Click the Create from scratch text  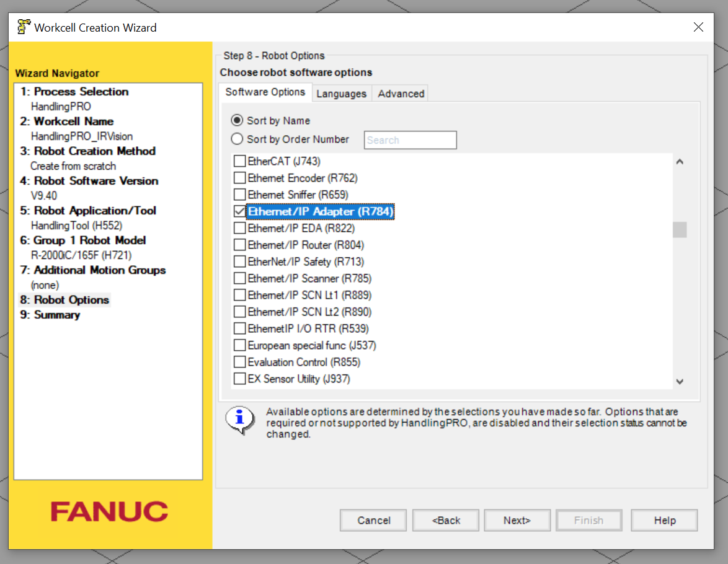click(73, 165)
